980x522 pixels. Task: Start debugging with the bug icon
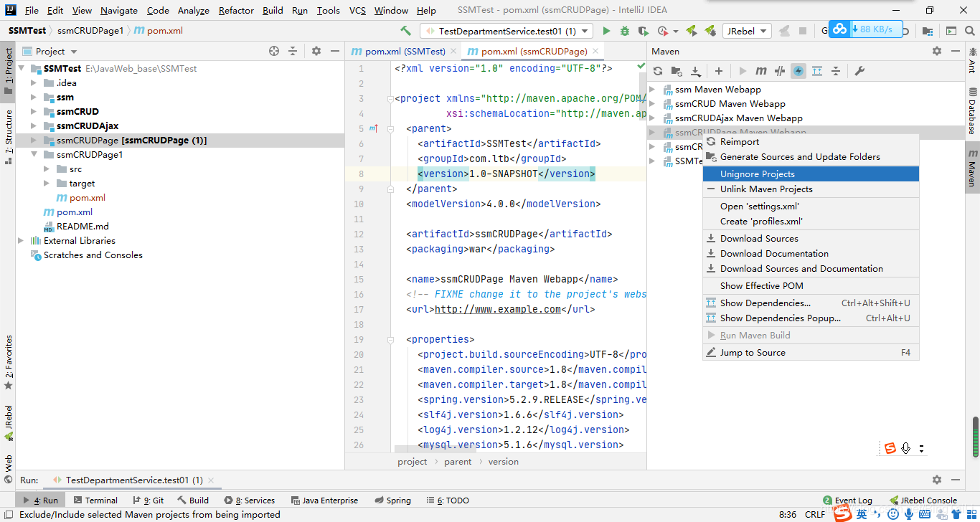click(625, 31)
